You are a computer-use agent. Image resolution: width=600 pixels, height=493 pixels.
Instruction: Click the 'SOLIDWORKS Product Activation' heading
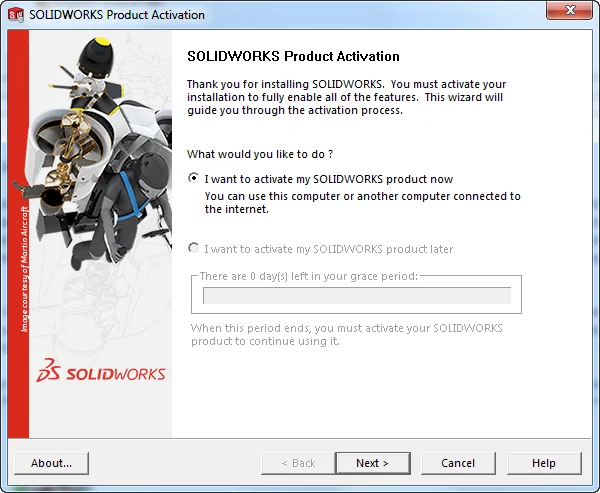tap(293, 56)
